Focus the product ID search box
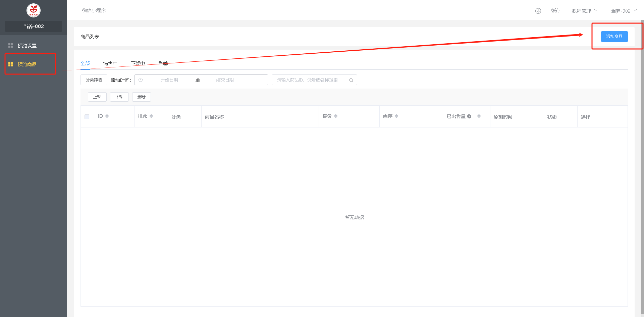Image resolution: width=644 pixels, height=317 pixels. (310, 80)
